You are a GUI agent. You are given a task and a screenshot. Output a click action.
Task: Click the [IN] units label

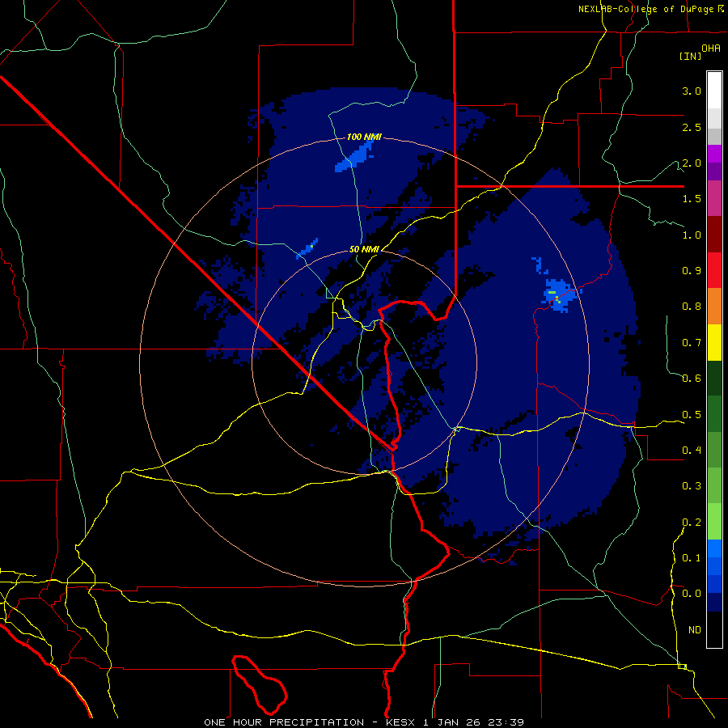pos(691,56)
